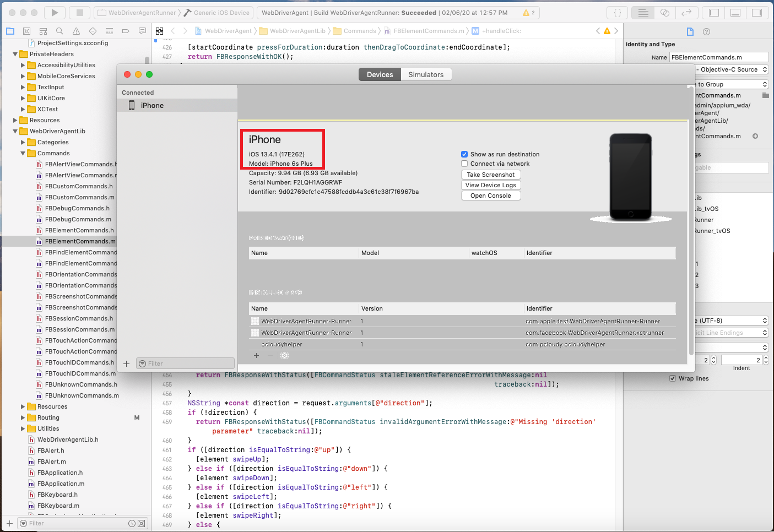
Task: Select the Assistant editor overlapping circles icon
Action: (665, 13)
